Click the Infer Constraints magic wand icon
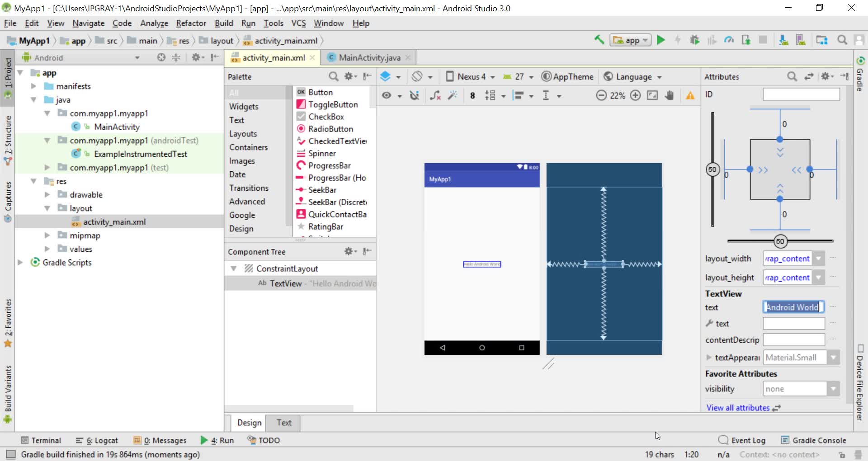868x461 pixels. tap(453, 95)
